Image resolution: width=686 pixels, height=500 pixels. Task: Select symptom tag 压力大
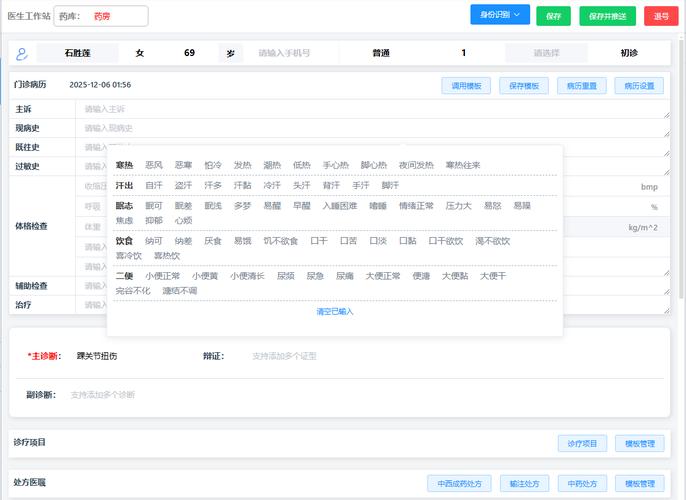(x=458, y=206)
